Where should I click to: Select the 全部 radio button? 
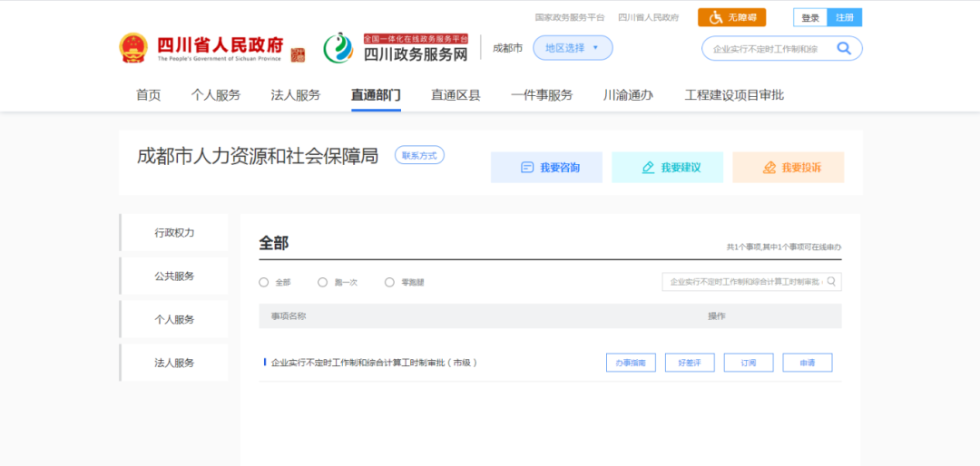(264, 282)
